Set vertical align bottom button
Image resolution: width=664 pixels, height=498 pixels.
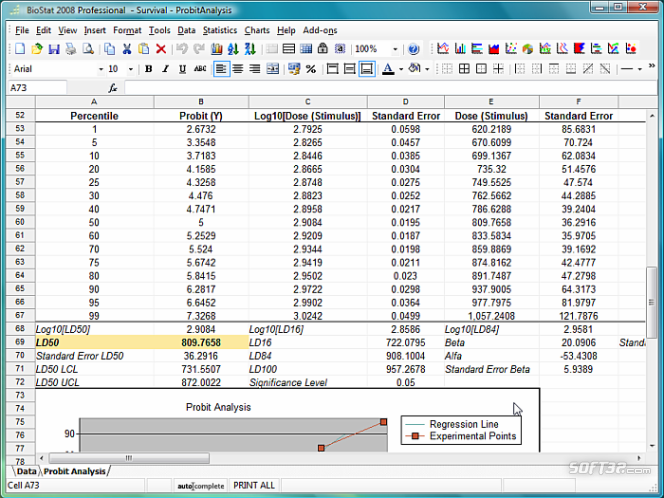367,69
